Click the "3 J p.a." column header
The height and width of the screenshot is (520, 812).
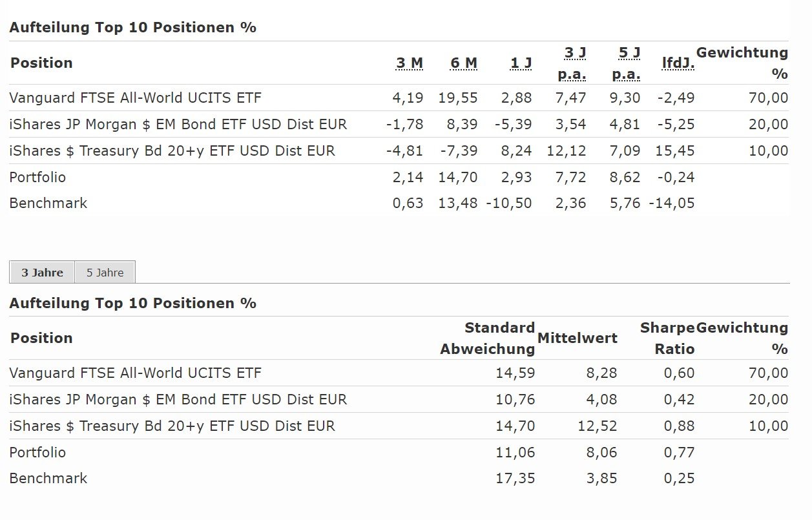click(x=572, y=63)
